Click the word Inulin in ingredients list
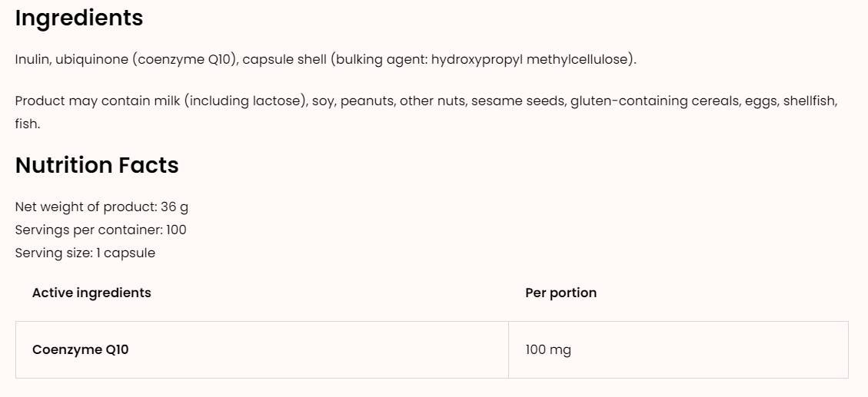Image resolution: width=868 pixels, height=397 pixels. (x=32, y=60)
